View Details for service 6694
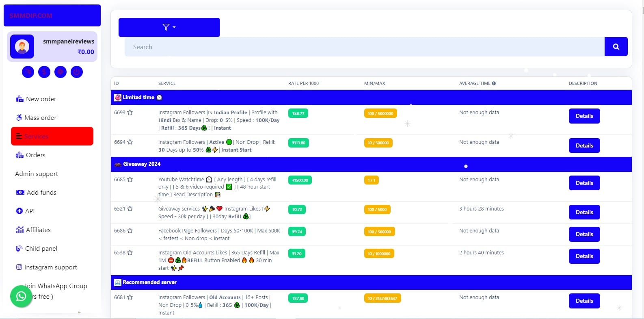Viewport: 644px width, 319px height. pyautogui.click(x=584, y=145)
